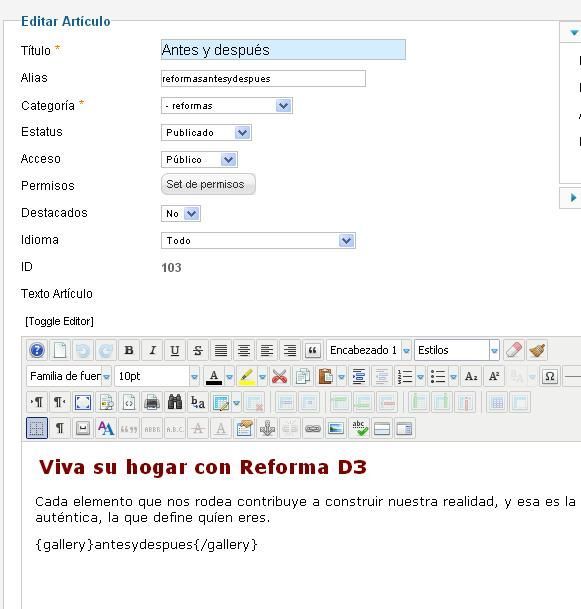Insert a special character with omega icon
581x609 pixels.
(x=550, y=376)
